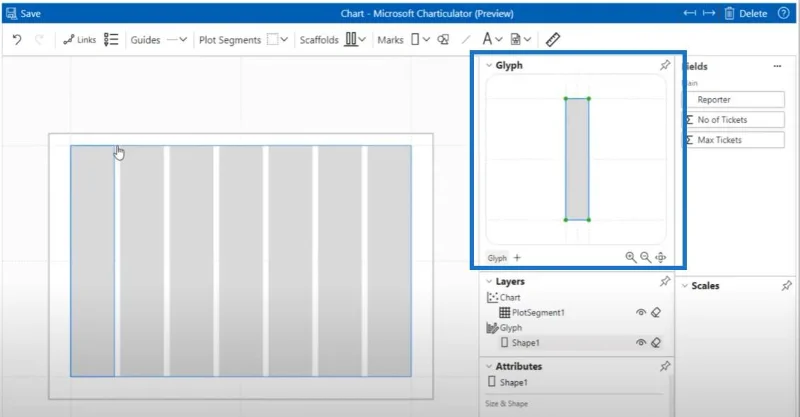The image size is (800, 417).
Task: Select the No of Tickets field
Action: coord(734,119)
